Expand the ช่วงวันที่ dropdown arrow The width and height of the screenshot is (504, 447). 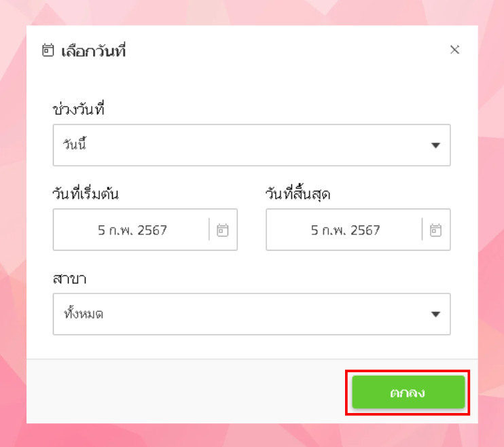pyautogui.click(x=435, y=145)
